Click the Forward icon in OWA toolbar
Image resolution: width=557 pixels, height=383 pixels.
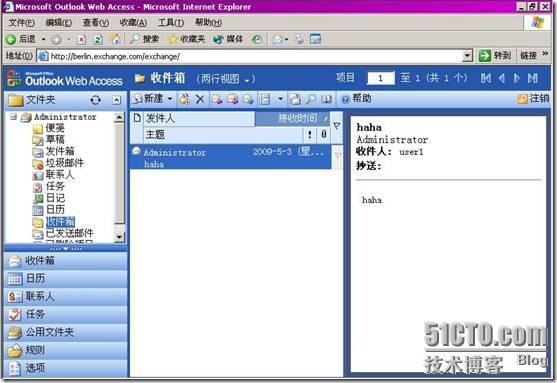point(248,99)
